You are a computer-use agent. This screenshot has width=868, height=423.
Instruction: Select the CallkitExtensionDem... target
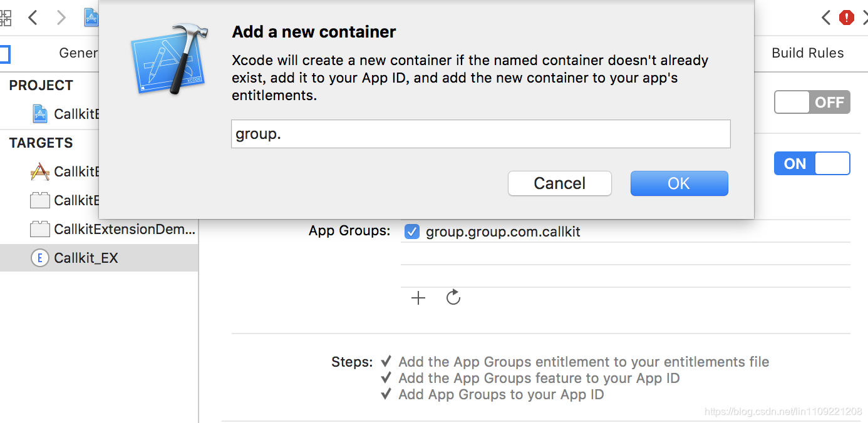tap(99, 229)
